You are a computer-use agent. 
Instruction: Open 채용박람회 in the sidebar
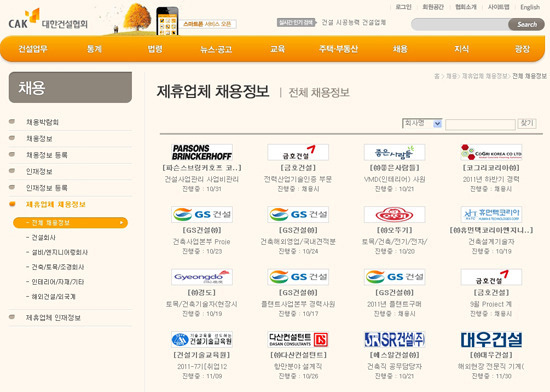(42, 122)
